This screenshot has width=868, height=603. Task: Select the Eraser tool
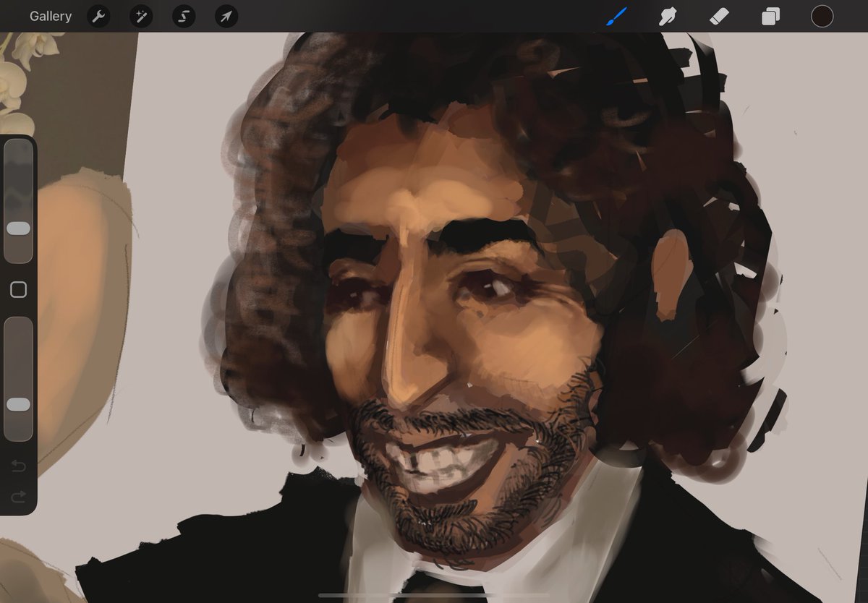[719, 16]
